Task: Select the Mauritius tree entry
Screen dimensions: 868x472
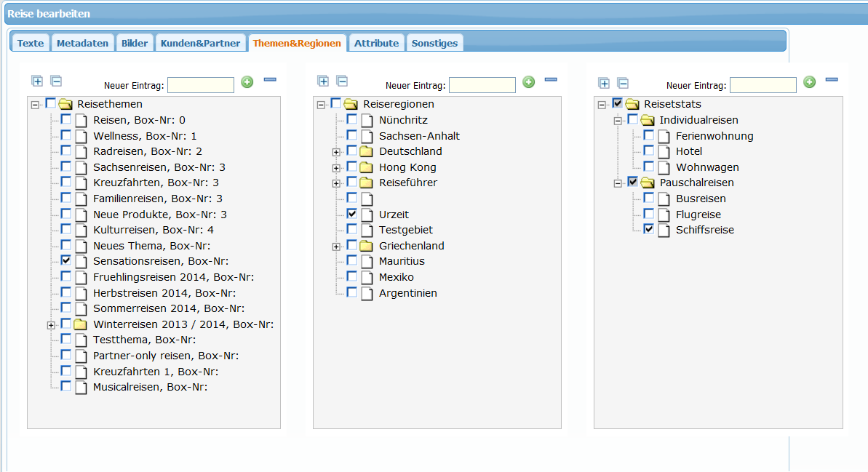Action: point(402,261)
